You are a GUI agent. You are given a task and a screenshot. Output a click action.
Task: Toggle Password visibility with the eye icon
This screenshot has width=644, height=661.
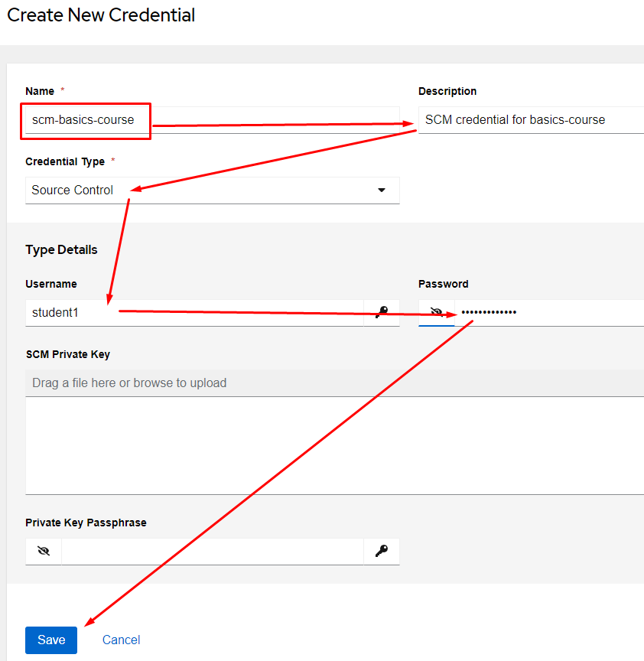coord(437,312)
